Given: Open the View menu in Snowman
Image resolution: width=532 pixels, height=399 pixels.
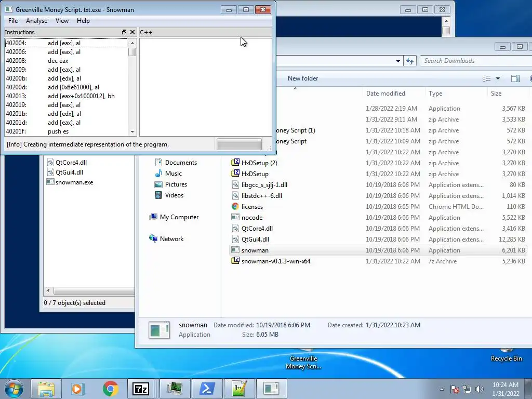Looking at the screenshot, I should pyautogui.click(x=62, y=21).
